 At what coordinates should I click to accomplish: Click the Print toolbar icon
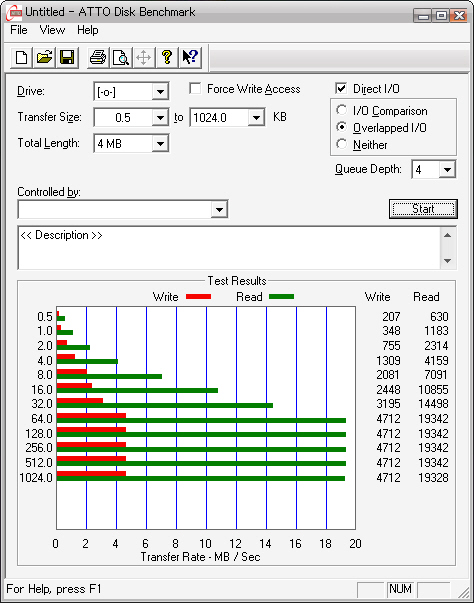point(98,58)
